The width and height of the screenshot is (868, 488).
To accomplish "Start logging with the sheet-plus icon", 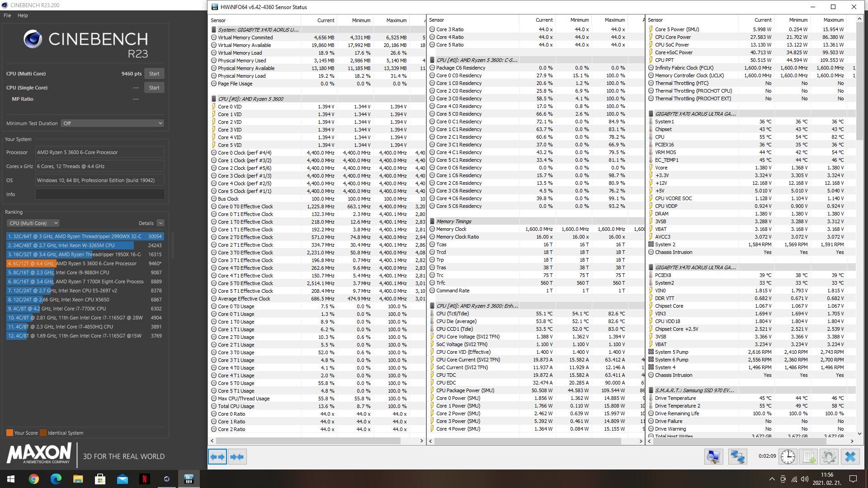I will point(809,457).
